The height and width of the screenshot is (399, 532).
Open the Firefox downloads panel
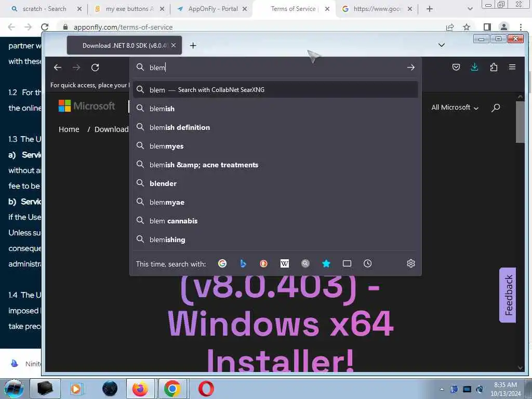coord(474,67)
